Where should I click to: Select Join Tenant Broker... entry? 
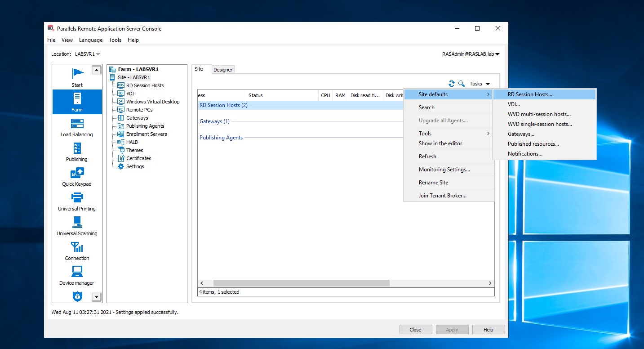coord(448,196)
